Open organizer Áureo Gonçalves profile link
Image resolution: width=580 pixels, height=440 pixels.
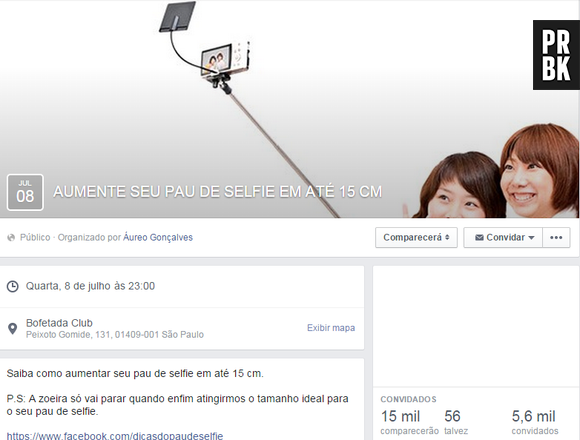pos(158,237)
